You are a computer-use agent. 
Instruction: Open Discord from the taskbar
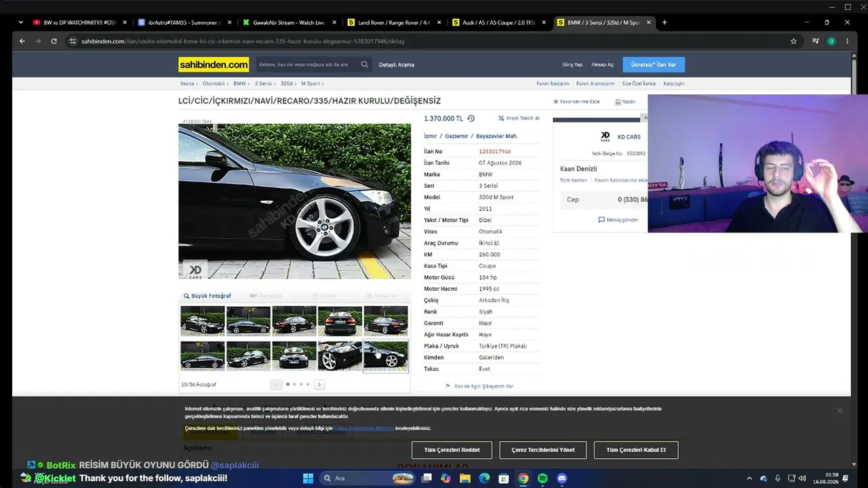[x=561, y=479]
